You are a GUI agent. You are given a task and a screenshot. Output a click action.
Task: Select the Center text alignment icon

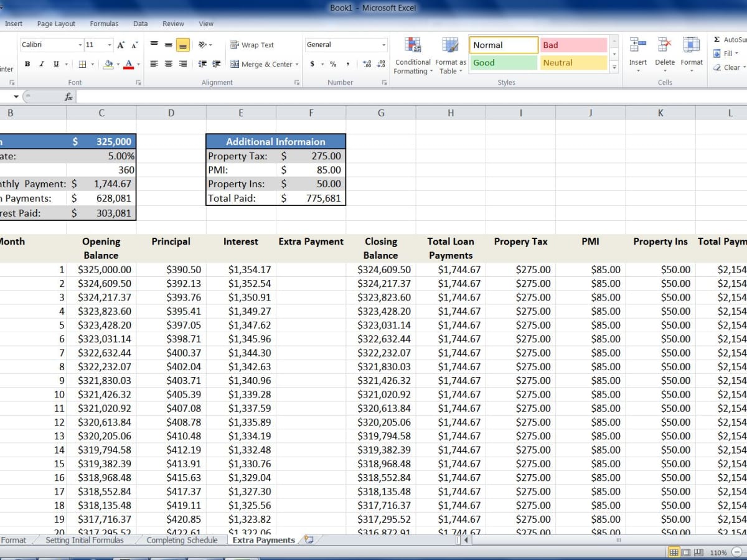(x=168, y=64)
